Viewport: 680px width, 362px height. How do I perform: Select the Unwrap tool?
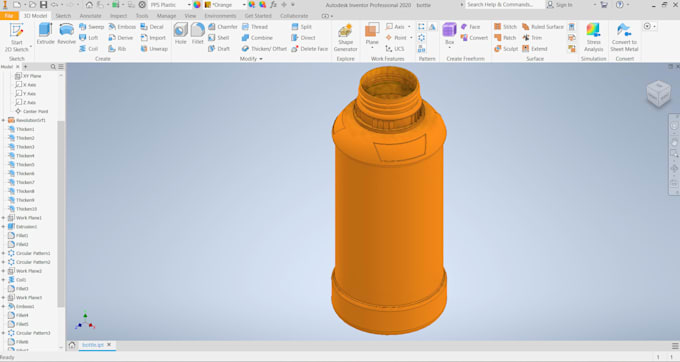(x=154, y=49)
